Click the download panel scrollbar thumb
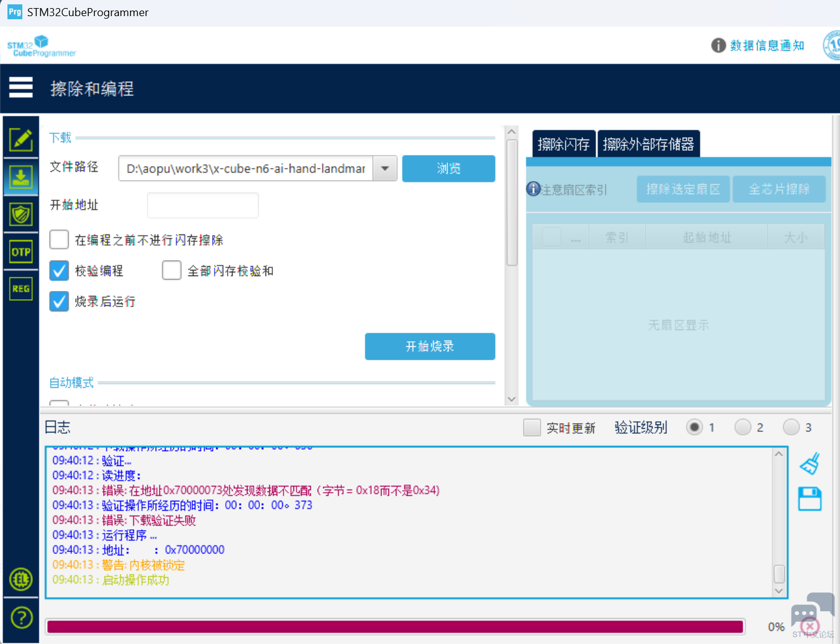The width and height of the screenshot is (840, 644). (512, 203)
